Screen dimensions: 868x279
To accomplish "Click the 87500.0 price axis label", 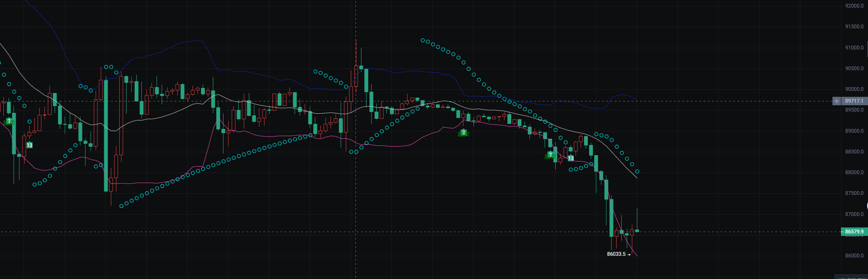I will tap(854, 193).
